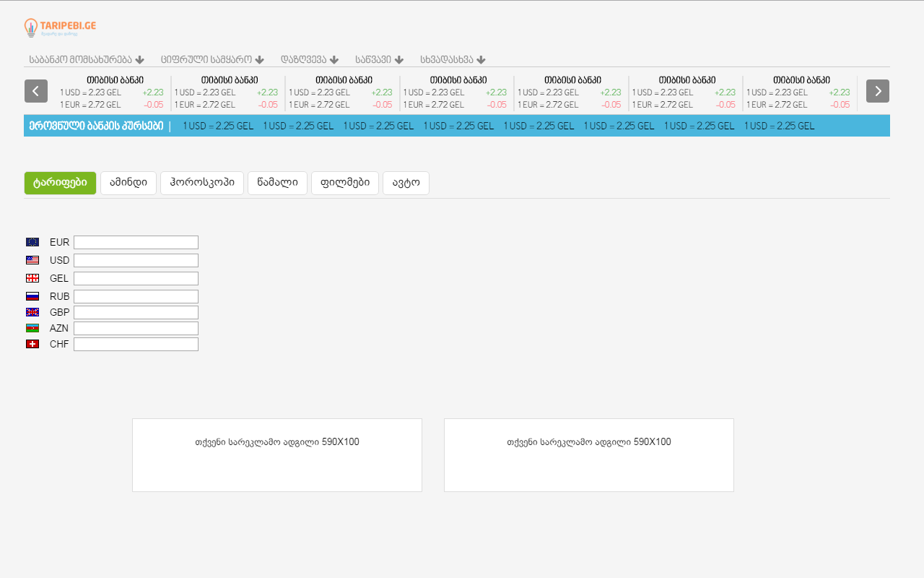Click the CHF currency label
The width and height of the screenshot is (924, 578).
pyautogui.click(x=59, y=344)
